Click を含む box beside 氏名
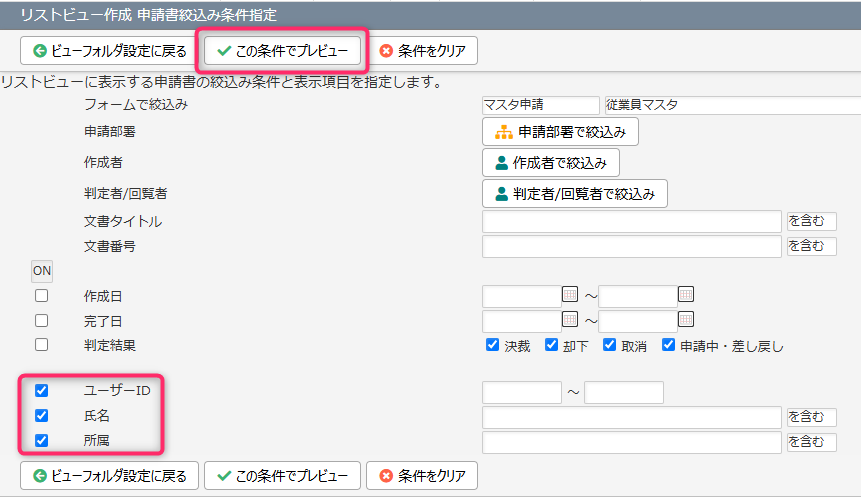This screenshot has height=497, width=861. [812, 417]
